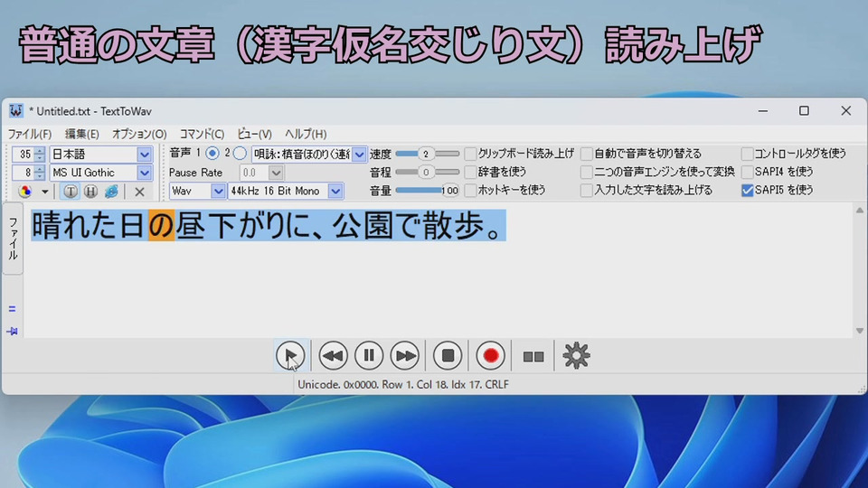Screen dimensions: 868x488
Task: Increase font size 35 with up arrow
Action: click(x=39, y=151)
